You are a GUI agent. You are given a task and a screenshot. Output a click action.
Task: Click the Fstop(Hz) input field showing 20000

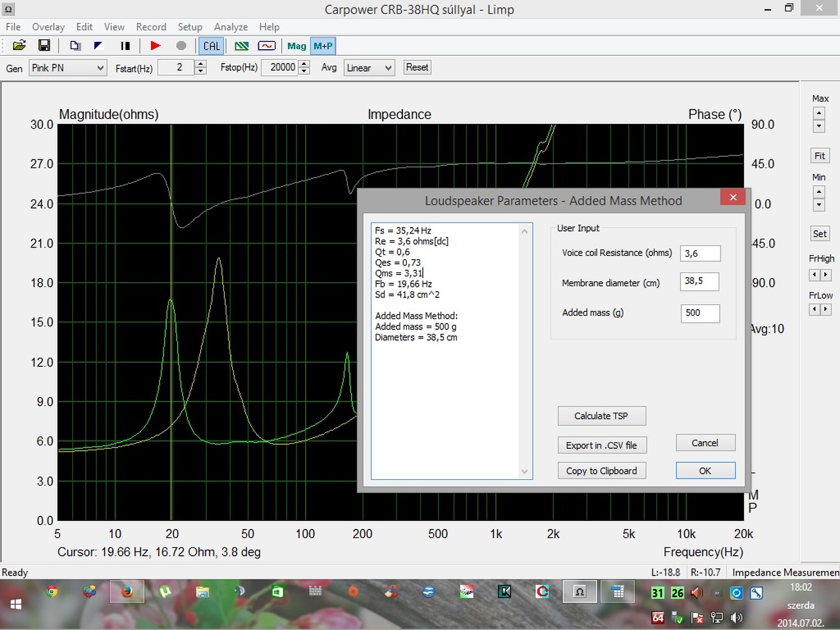click(280, 68)
